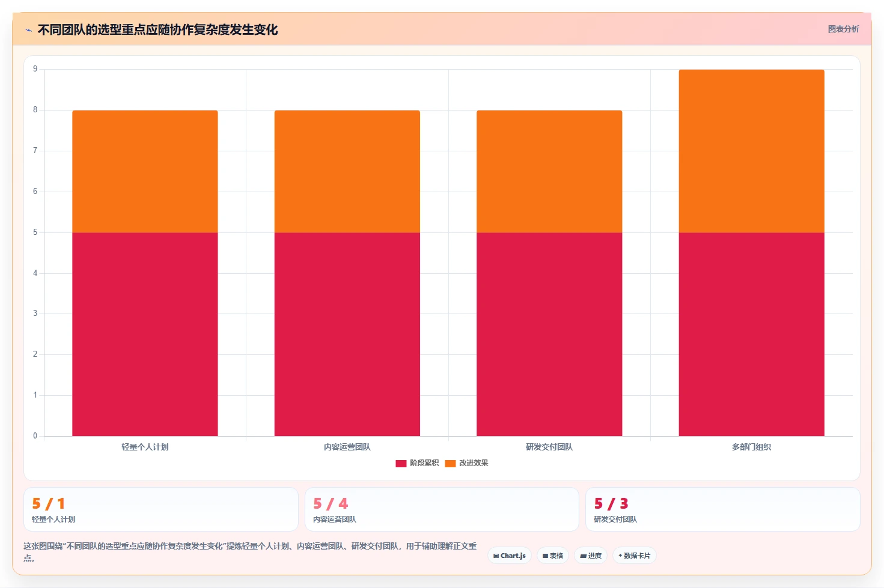Click the description paragraph starting with 这张图围绕
884x588 pixels.
(250, 552)
